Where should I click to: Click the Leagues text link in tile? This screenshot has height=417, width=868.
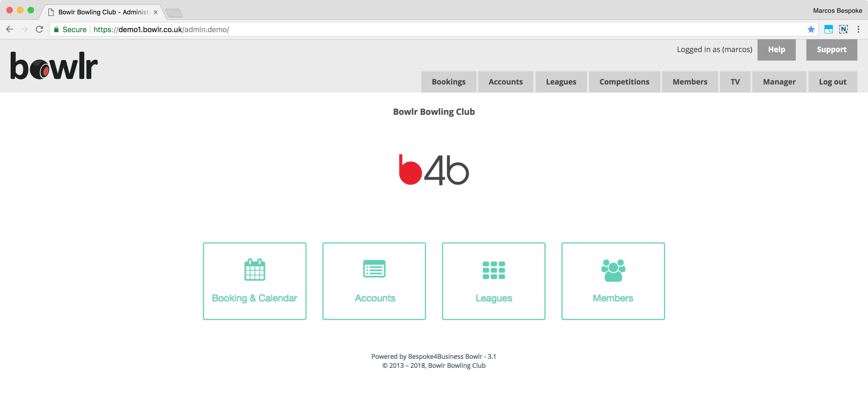pyautogui.click(x=494, y=298)
